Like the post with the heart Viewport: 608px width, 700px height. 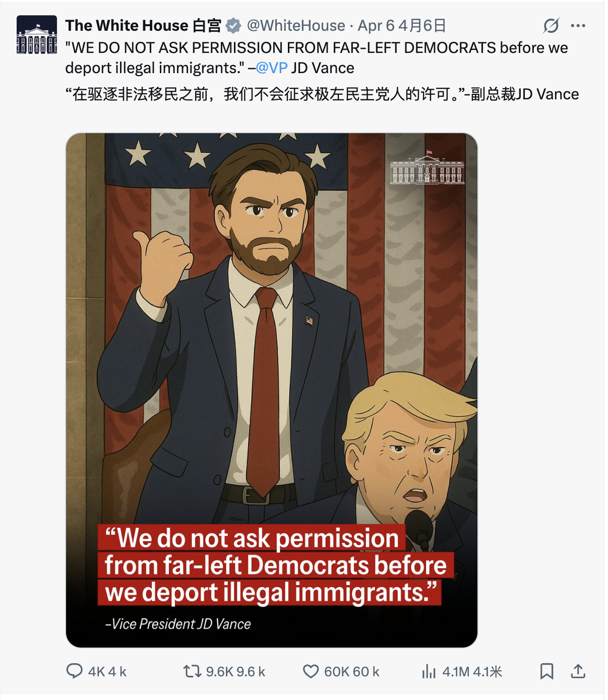[311, 671]
